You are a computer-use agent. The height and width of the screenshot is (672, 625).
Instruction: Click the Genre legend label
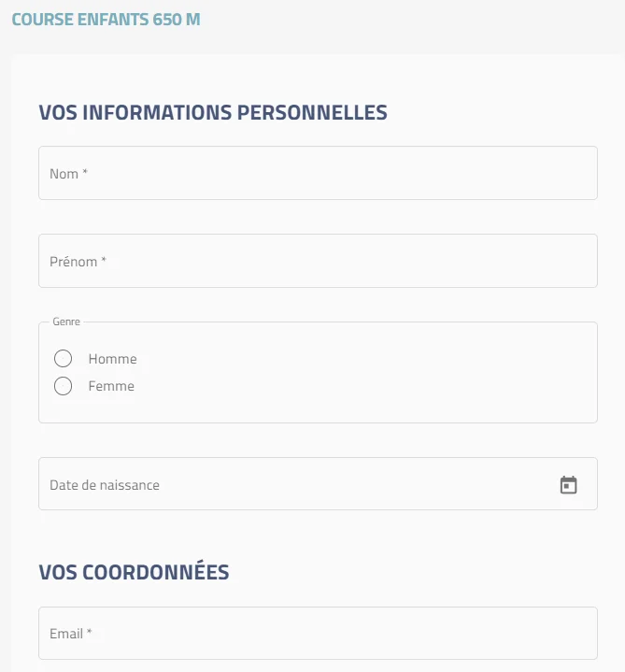point(66,322)
